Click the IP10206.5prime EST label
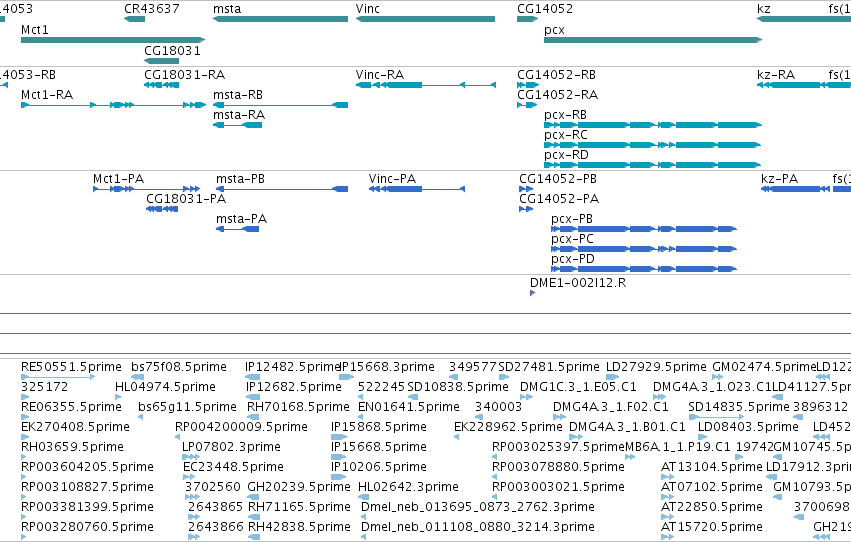This screenshot has width=851, height=542. coord(379,467)
